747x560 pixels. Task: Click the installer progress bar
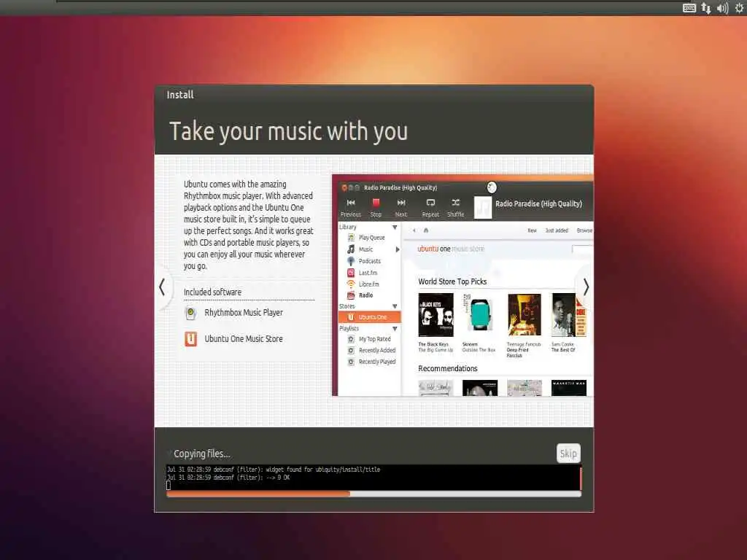374,494
